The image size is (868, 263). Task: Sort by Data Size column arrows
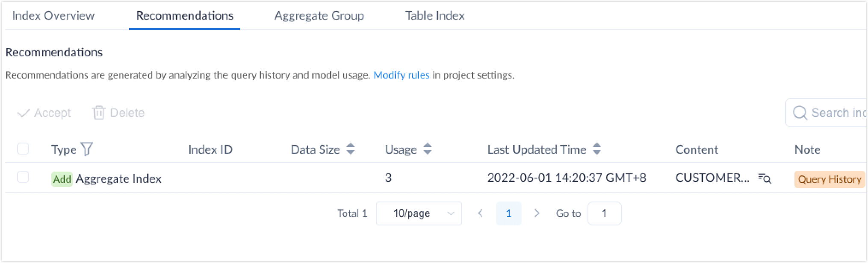[x=351, y=149]
